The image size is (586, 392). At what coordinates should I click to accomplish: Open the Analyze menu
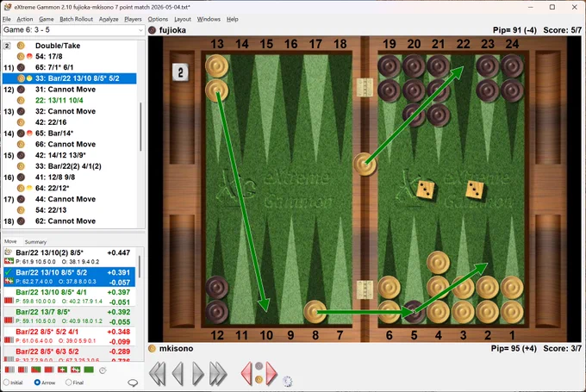click(x=109, y=19)
